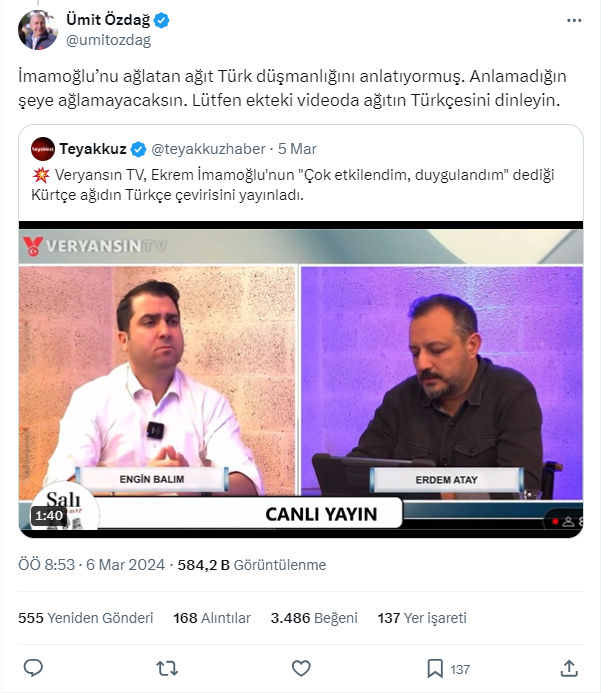The image size is (601, 693).
Task: Open the 137 Yer işareti count
Action: coord(422,617)
